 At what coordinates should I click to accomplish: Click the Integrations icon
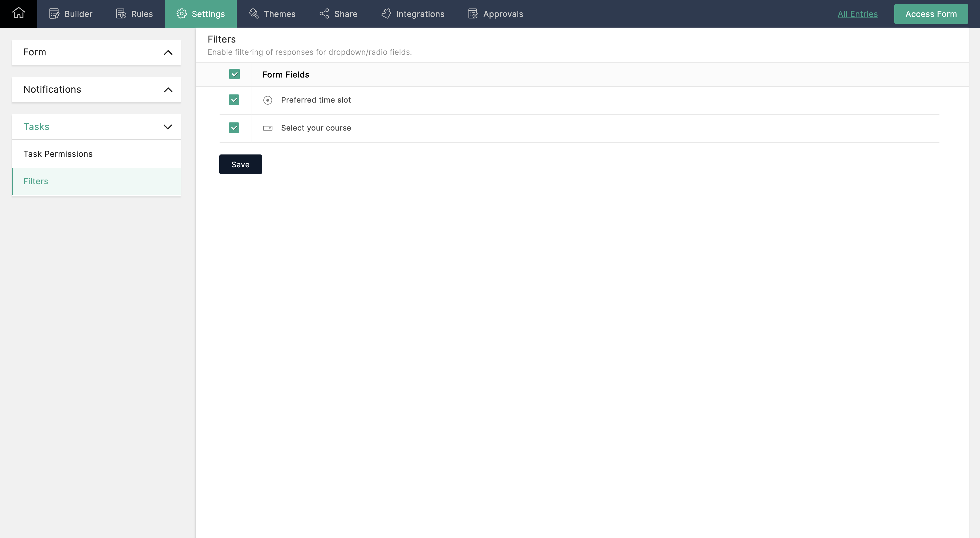pos(386,14)
